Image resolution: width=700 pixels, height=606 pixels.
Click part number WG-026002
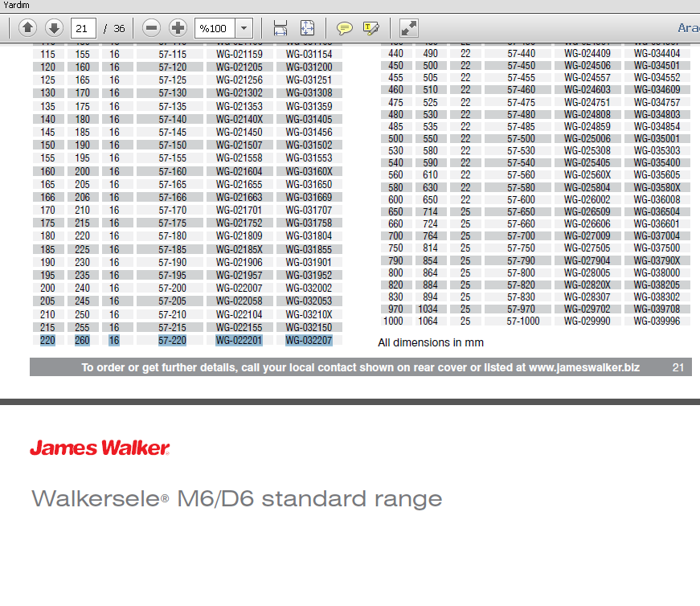click(587, 199)
